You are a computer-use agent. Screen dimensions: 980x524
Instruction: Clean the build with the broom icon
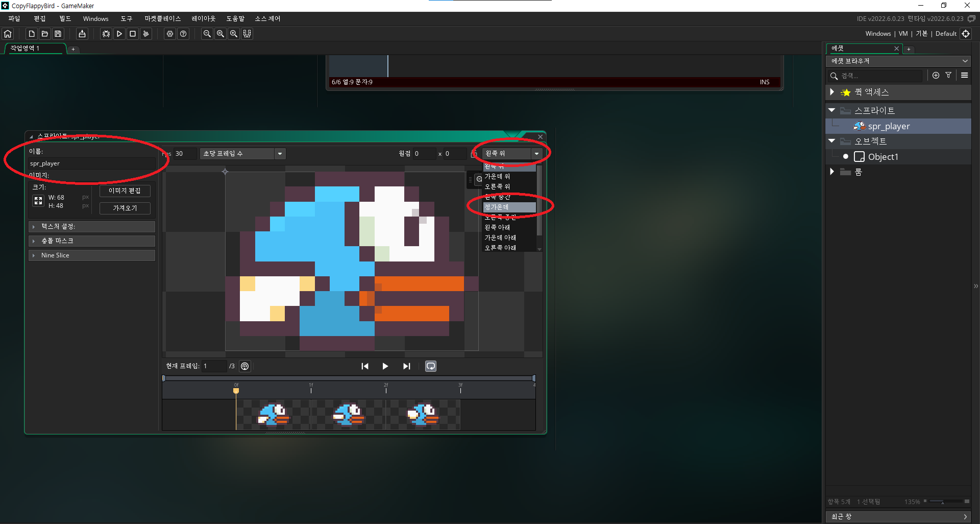(x=146, y=34)
